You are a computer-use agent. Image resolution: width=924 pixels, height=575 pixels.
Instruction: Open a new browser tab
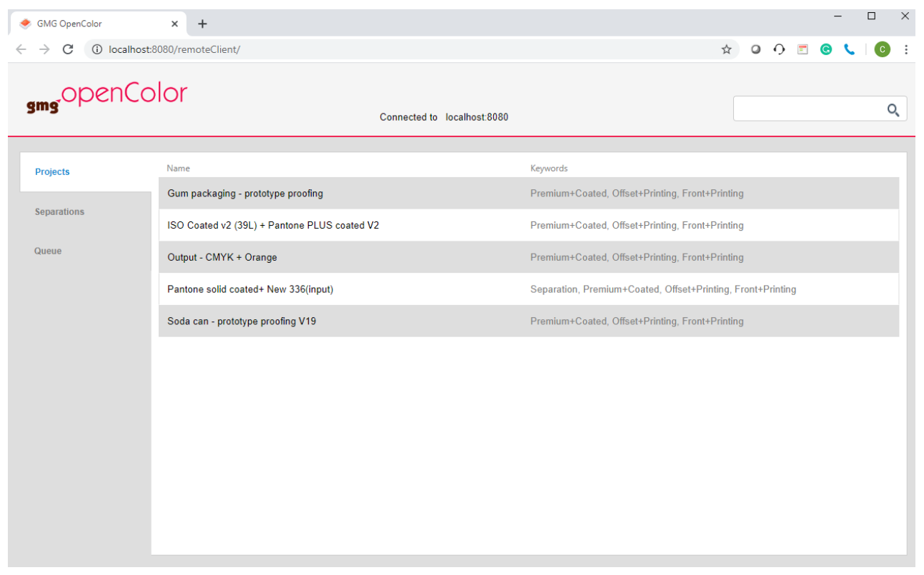click(202, 24)
